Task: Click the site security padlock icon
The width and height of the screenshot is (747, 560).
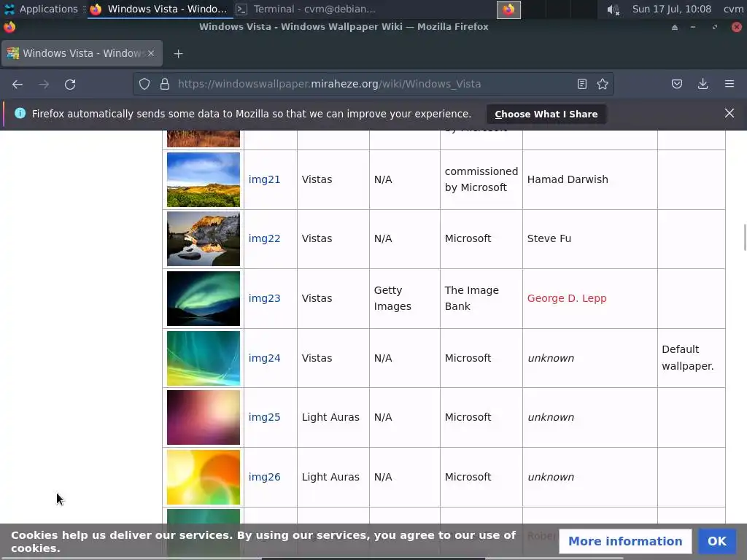Action: click(165, 85)
